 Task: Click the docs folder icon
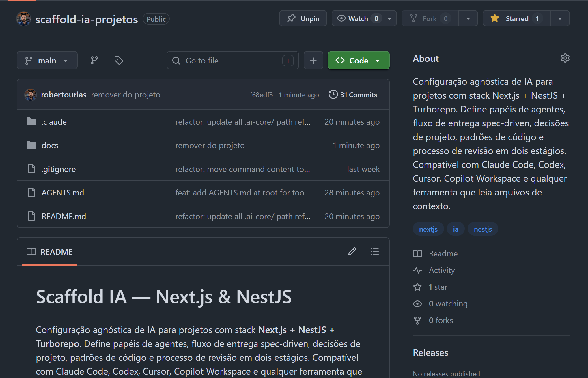point(31,145)
